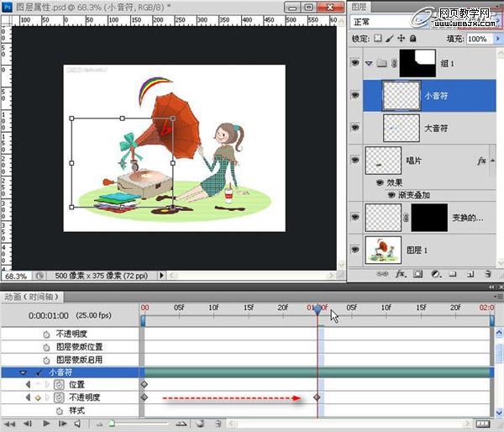504x432 pixels.
Task: Add layer style via fx button
Action: (x=402, y=274)
